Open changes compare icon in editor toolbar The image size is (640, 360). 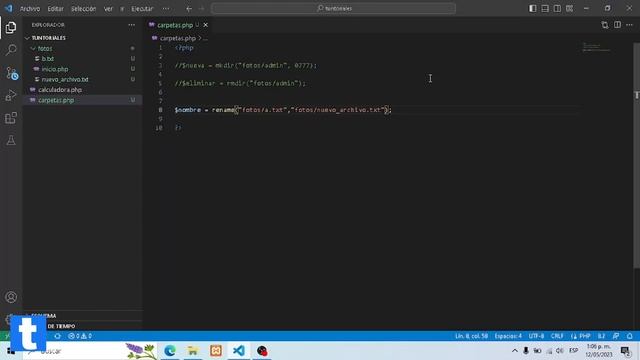605,25
